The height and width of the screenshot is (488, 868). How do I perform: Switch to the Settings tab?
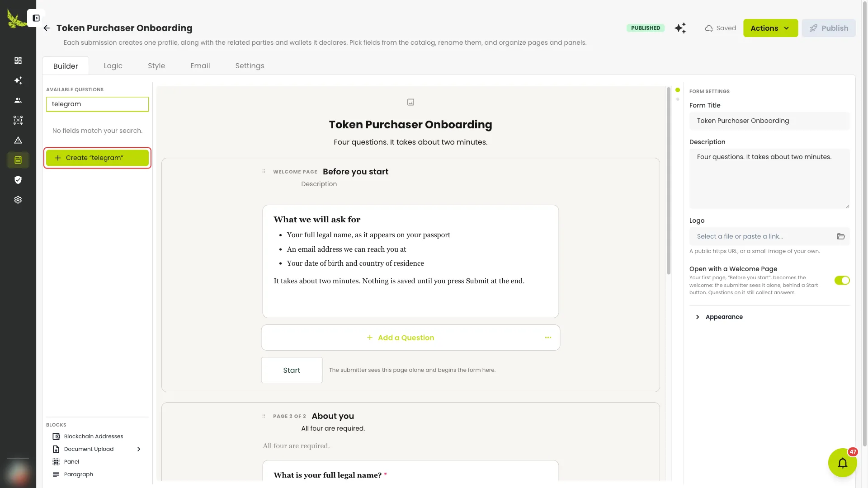coord(250,66)
